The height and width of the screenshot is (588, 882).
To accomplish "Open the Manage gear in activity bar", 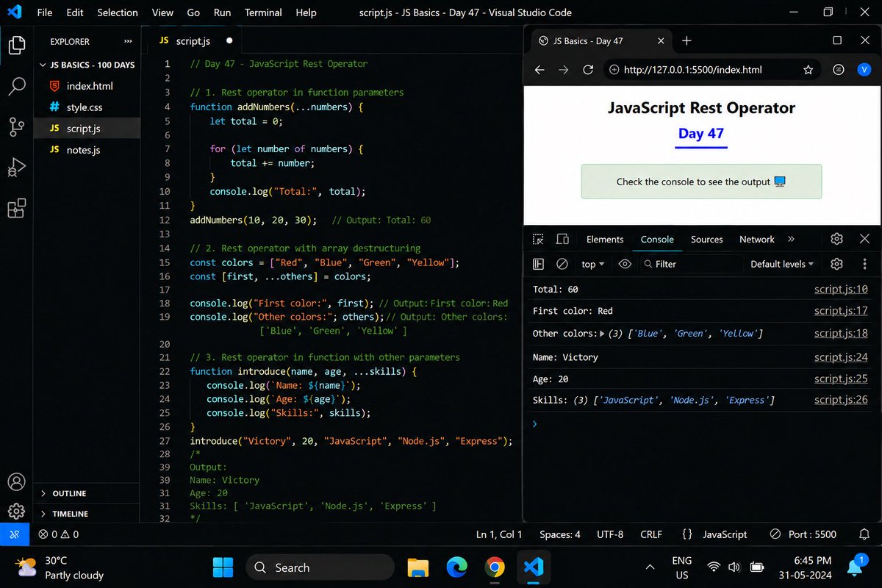I will pyautogui.click(x=16, y=512).
